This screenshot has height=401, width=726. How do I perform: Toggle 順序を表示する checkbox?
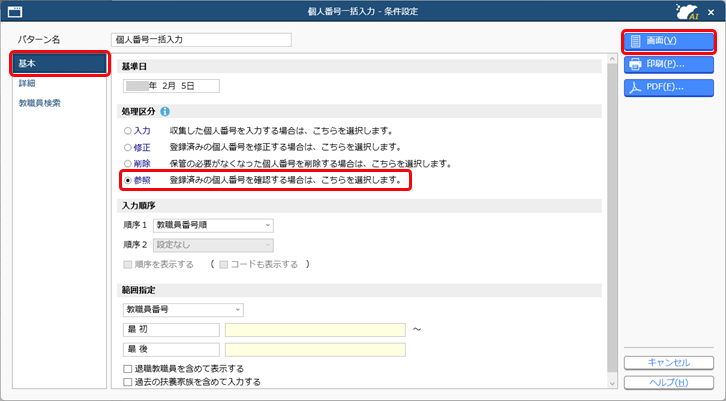click(128, 265)
